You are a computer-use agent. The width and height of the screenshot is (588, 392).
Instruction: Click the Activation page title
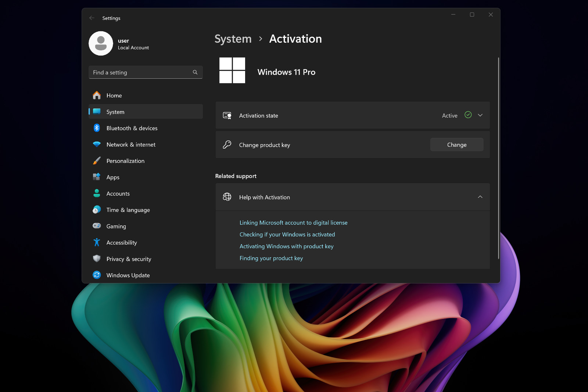point(295,39)
